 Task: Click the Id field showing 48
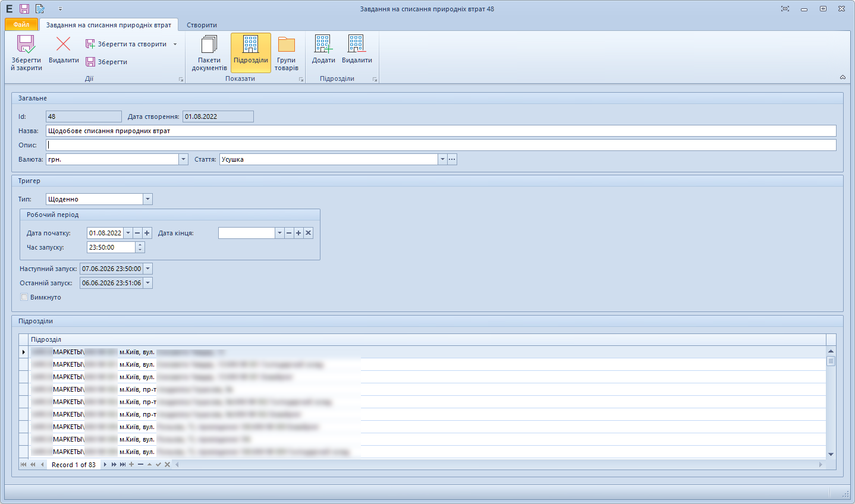click(x=84, y=116)
